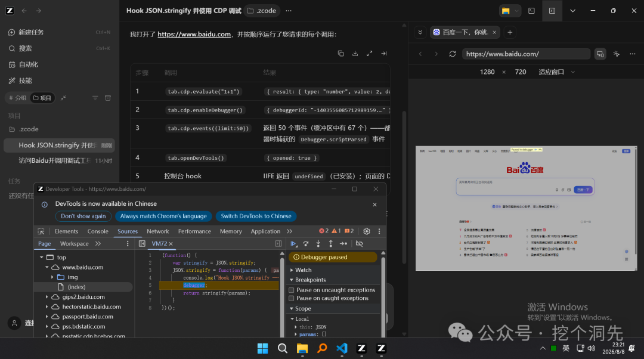Copy the results table
Image resolution: width=644 pixels, height=359 pixels.
coord(340,54)
